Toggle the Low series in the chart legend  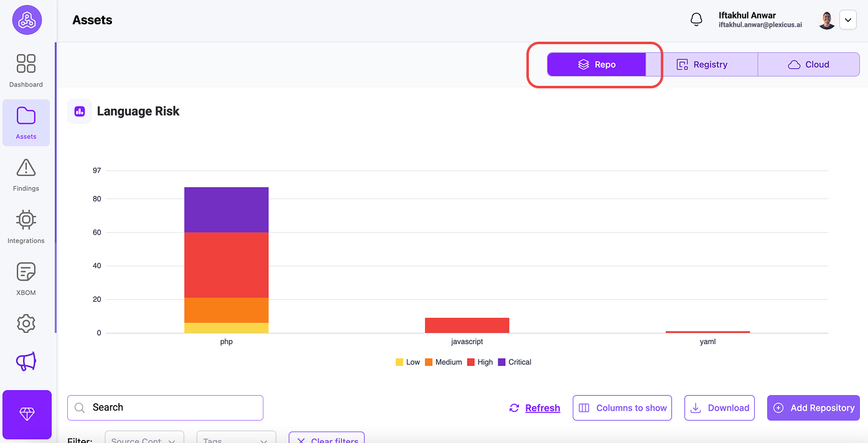pos(408,362)
